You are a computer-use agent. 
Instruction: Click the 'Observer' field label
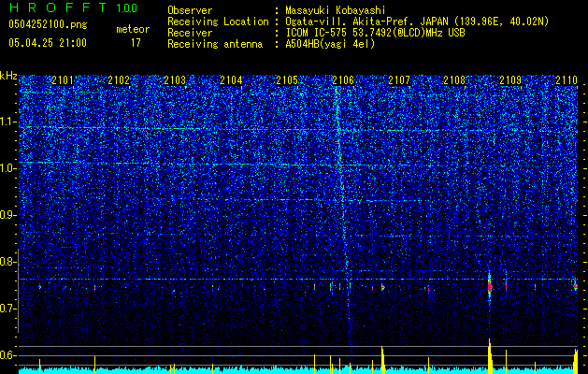pos(190,10)
